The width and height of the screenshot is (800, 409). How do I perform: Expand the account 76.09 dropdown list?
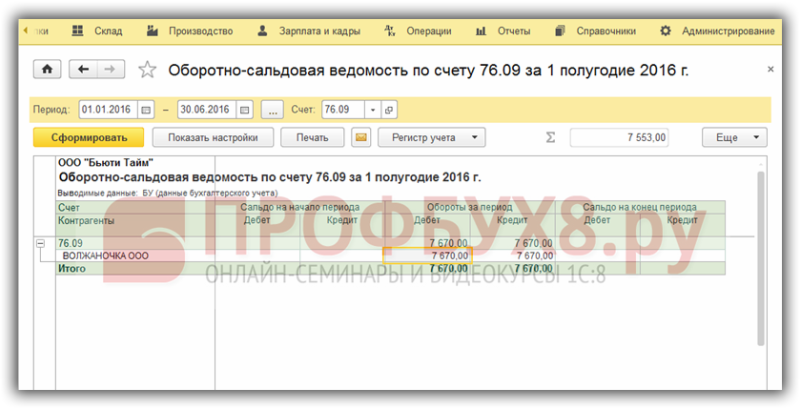pos(373,110)
